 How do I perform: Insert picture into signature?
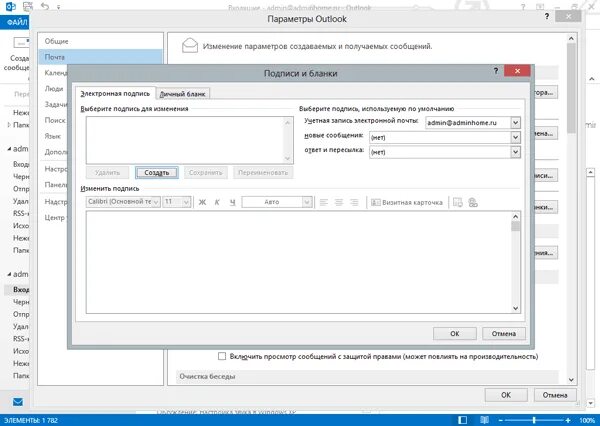(x=458, y=202)
